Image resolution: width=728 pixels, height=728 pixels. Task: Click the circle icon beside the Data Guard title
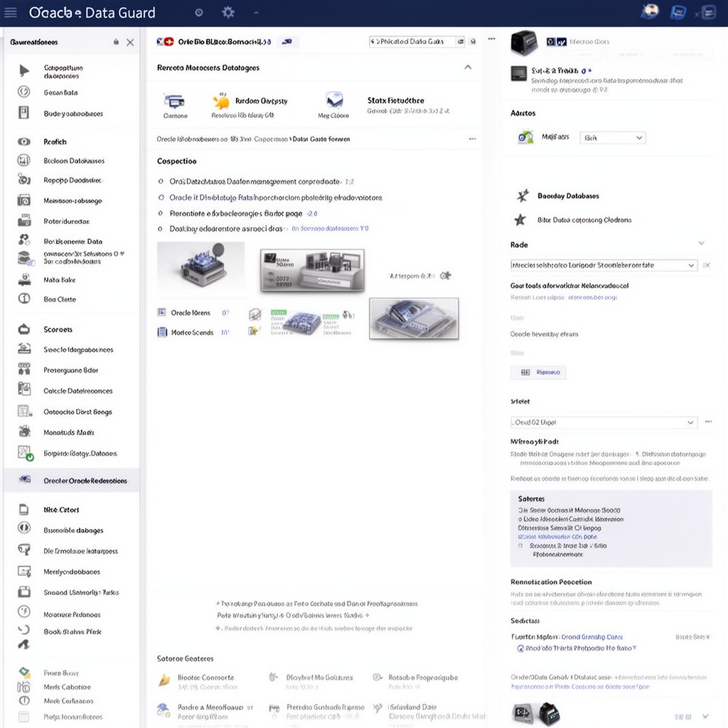coord(199,13)
